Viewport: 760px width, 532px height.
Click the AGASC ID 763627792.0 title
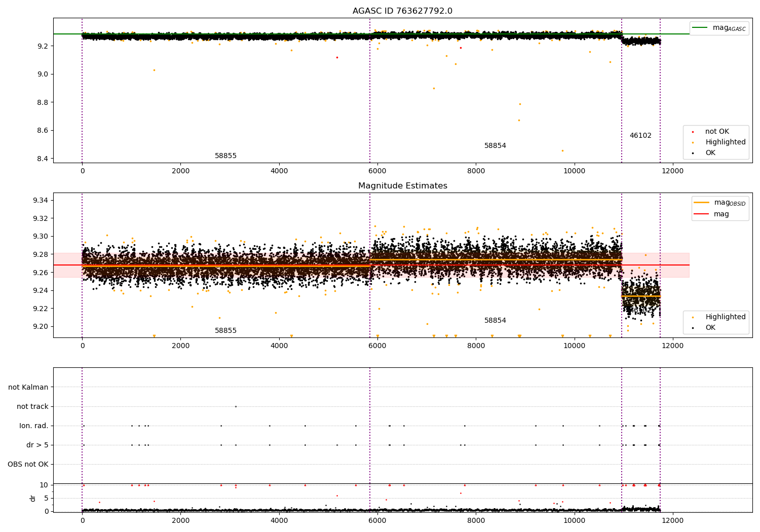[x=402, y=11]
